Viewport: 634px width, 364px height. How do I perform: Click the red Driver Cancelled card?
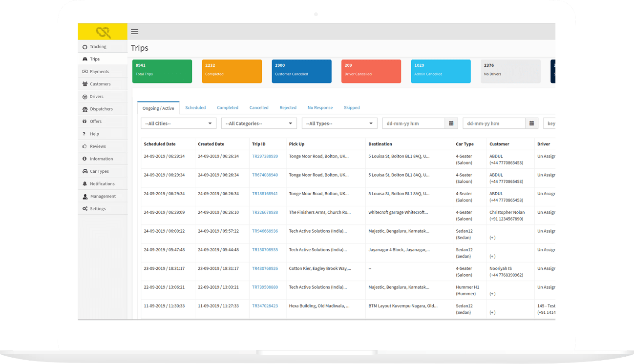coord(371,71)
